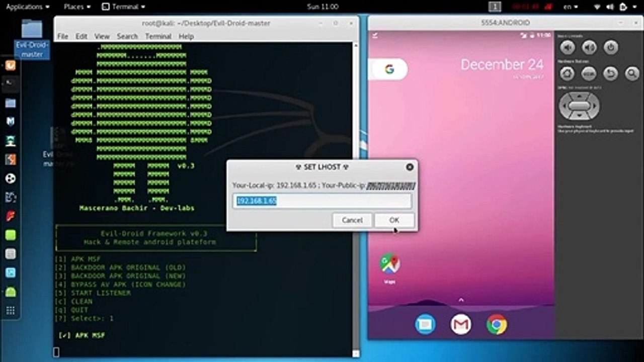
Task: Tap the Google search widget
Action: pos(388,69)
